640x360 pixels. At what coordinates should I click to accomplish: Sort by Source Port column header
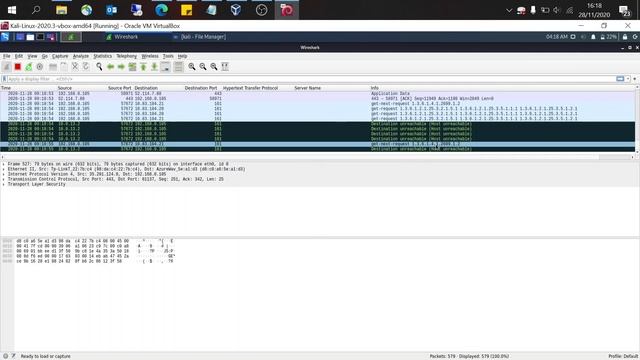[x=120, y=88]
